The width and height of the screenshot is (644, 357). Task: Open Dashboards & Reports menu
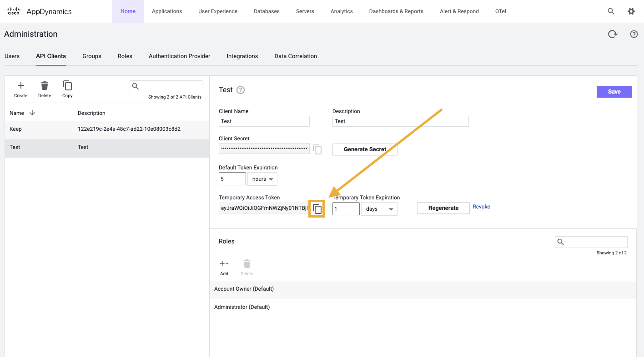pos(396,11)
